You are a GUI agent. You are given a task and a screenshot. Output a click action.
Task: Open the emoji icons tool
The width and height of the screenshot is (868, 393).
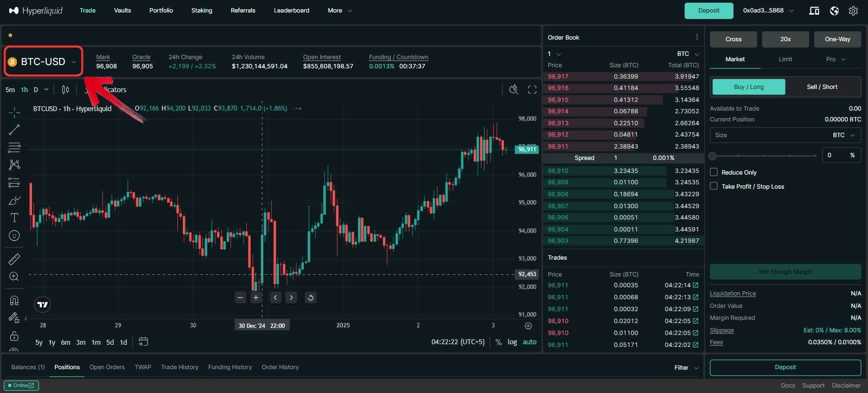pos(14,236)
